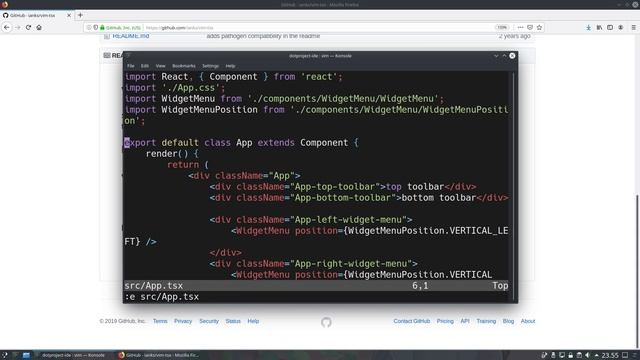Open the Firefox home page icon
This screenshot has width=640, height=360.
(39, 27)
